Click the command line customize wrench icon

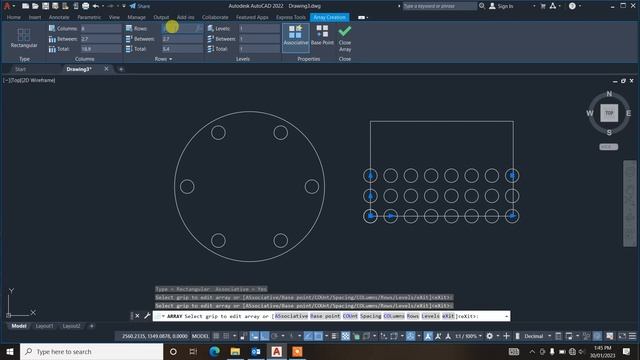pos(147,316)
